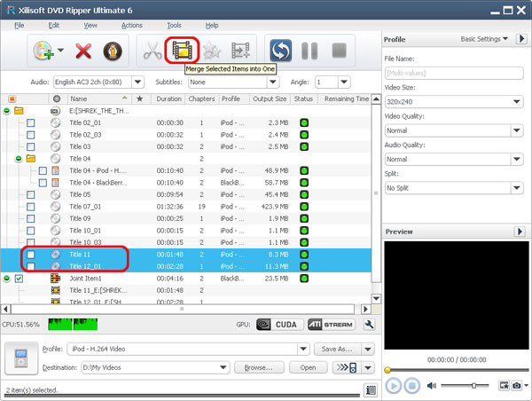Open the Angle dropdown
Viewport: 532px width, 401px height.
pos(344,82)
